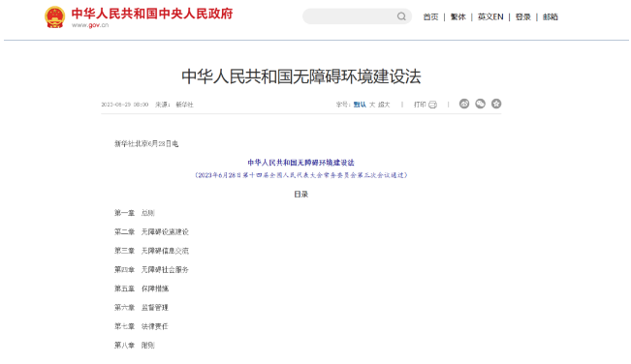Open 首页 home link

click(430, 16)
